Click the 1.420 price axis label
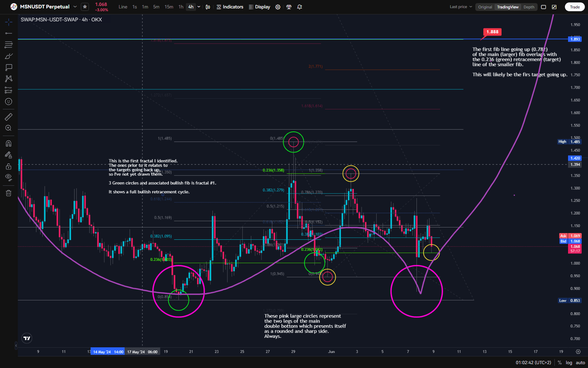 click(x=575, y=158)
